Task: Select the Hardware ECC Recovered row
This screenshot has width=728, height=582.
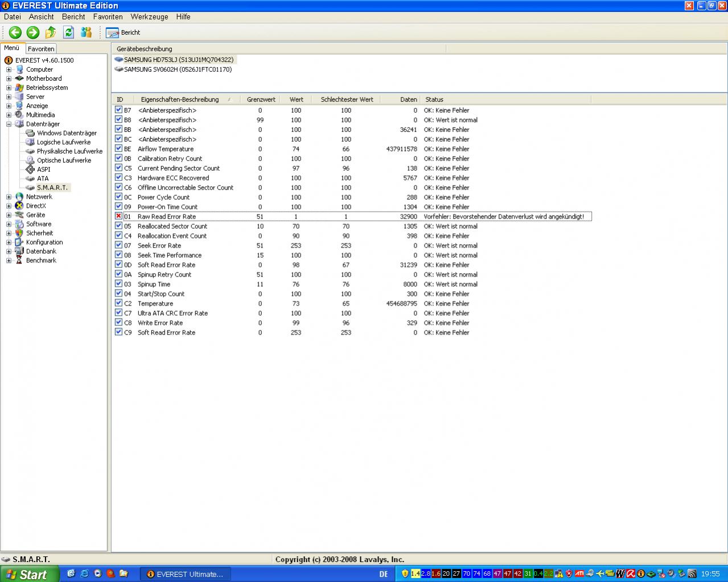Action: click(352, 178)
